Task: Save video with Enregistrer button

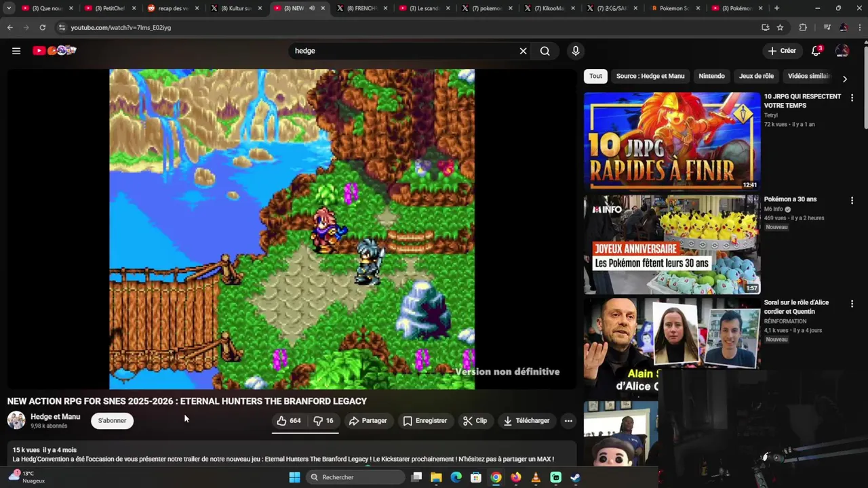Action: coord(425,421)
